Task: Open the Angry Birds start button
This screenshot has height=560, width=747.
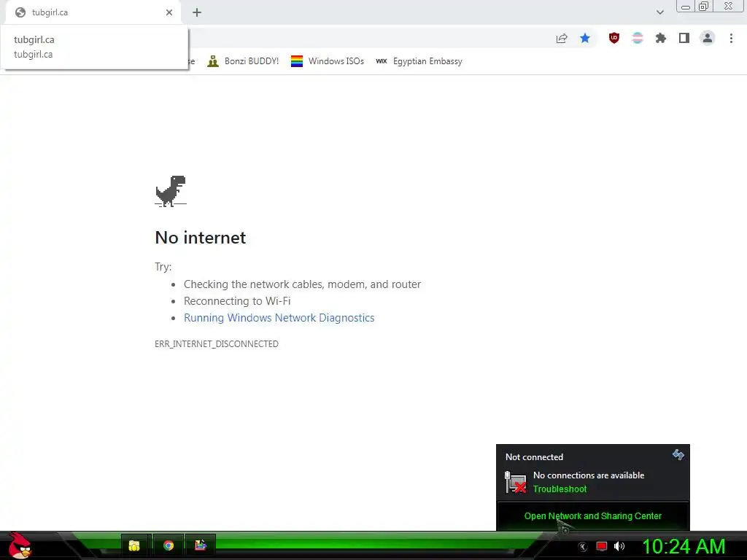Action: click(x=20, y=545)
